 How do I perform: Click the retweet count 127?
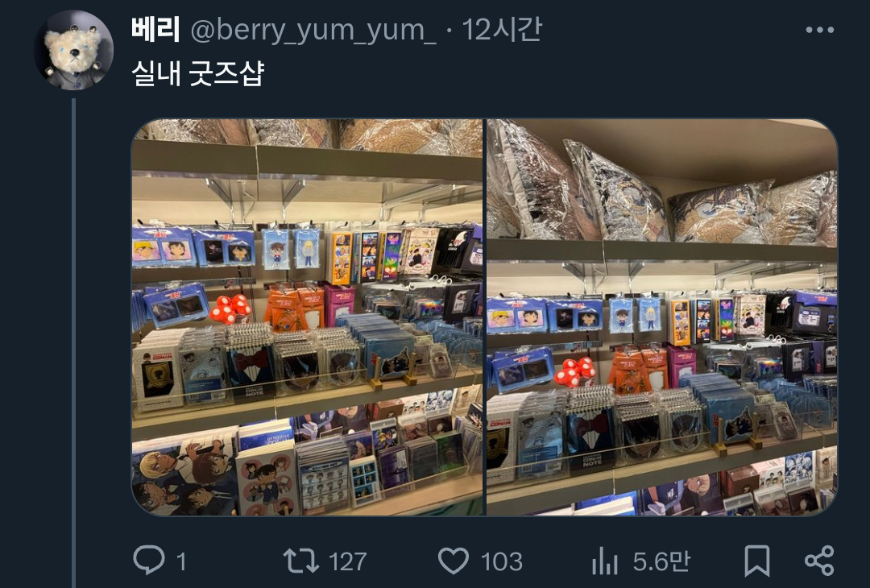(x=347, y=561)
